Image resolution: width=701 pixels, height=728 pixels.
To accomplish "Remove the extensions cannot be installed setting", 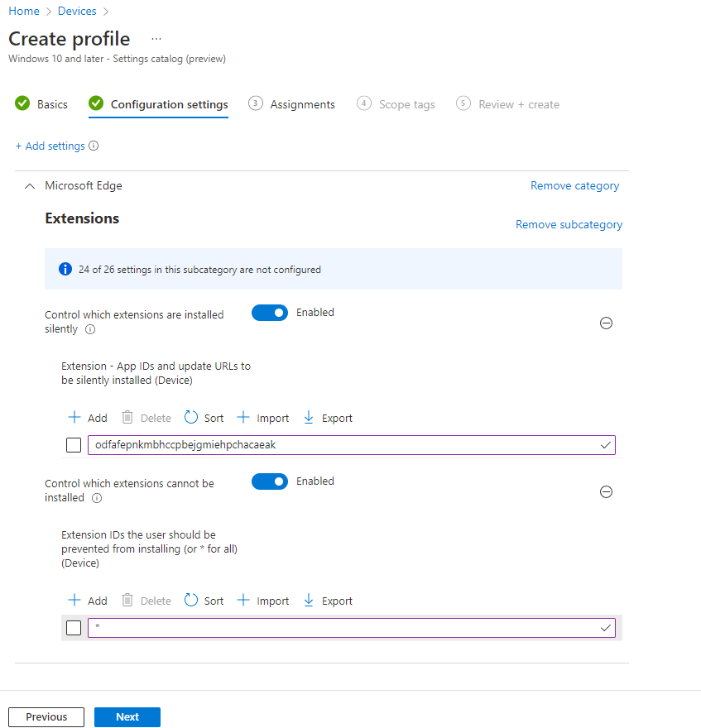I will pyautogui.click(x=606, y=491).
